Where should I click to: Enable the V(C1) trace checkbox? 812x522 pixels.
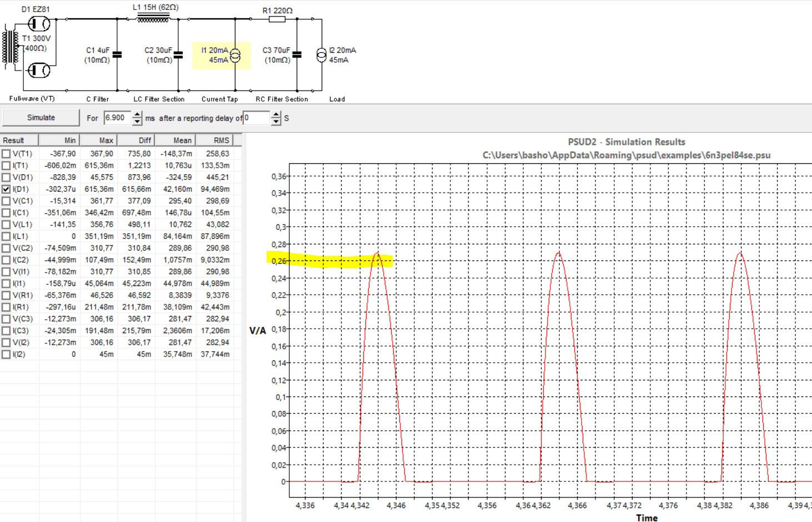[x=6, y=201]
